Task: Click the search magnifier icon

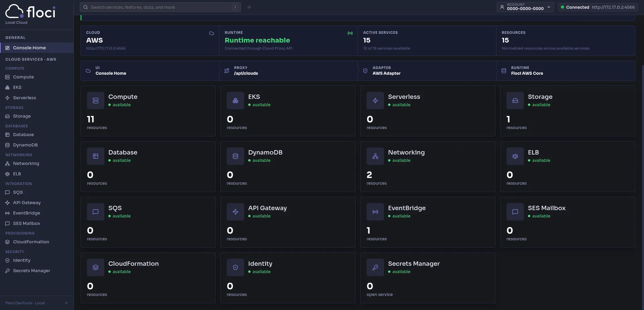Action: pyautogui.click(x=86, y=7)
